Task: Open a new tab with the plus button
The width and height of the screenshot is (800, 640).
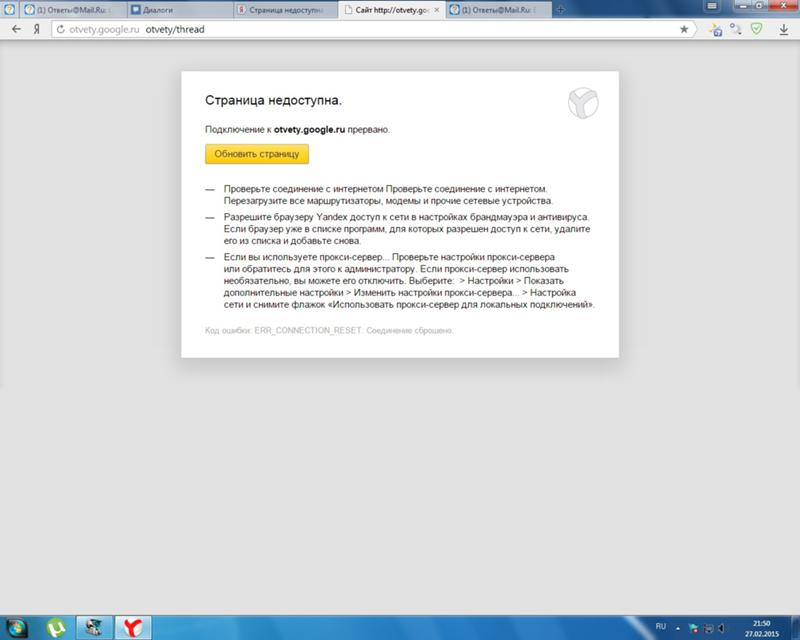Action: (x=560, y=10)
